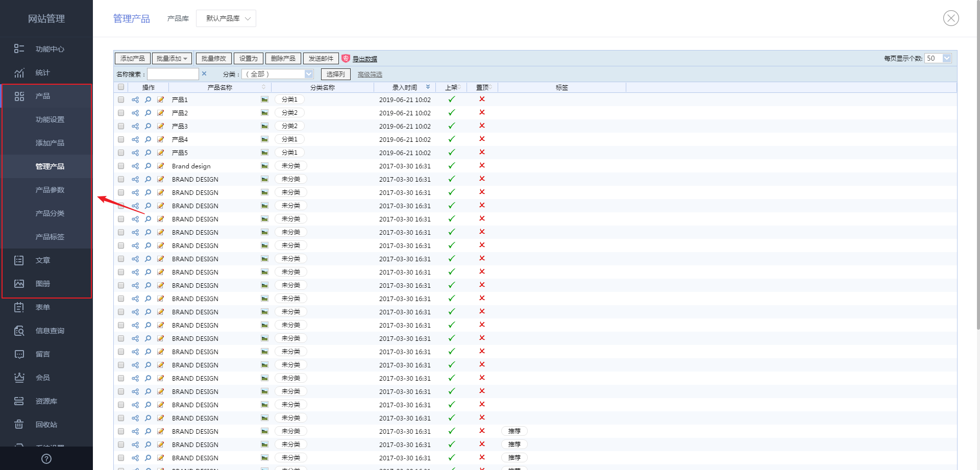The width and height of the screenshot is (980, 470).
Task: Open the 表单 form icon
Action: click(x=19, y=307)
